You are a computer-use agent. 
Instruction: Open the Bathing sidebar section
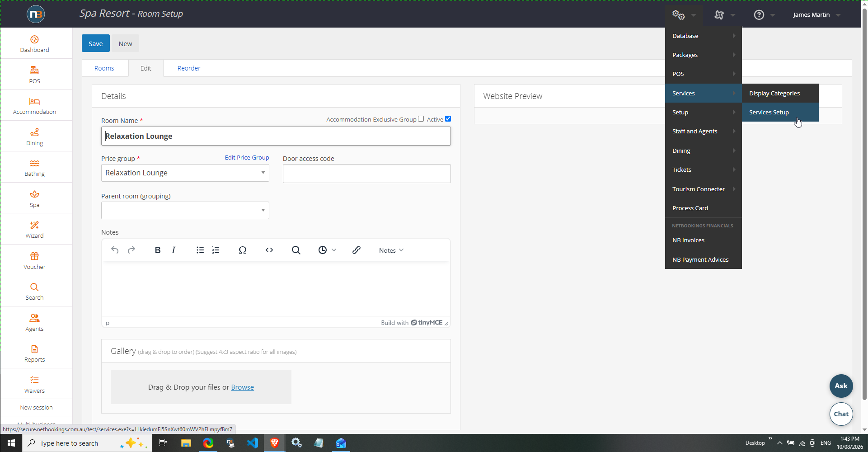[35, 168]
